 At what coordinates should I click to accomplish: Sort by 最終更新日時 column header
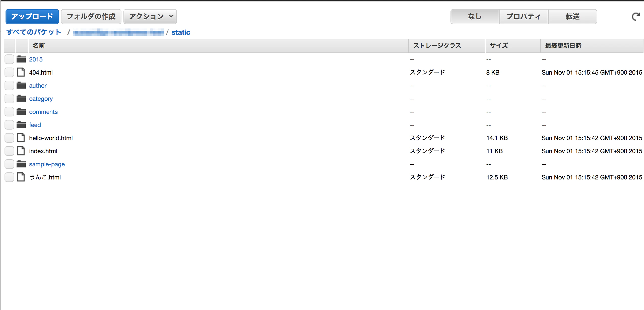(592, 46)
